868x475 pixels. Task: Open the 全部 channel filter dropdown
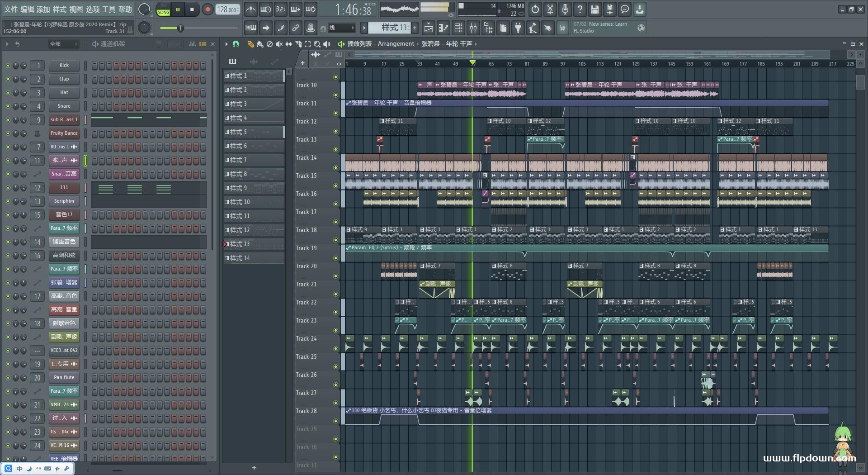[x=63, y=44]
